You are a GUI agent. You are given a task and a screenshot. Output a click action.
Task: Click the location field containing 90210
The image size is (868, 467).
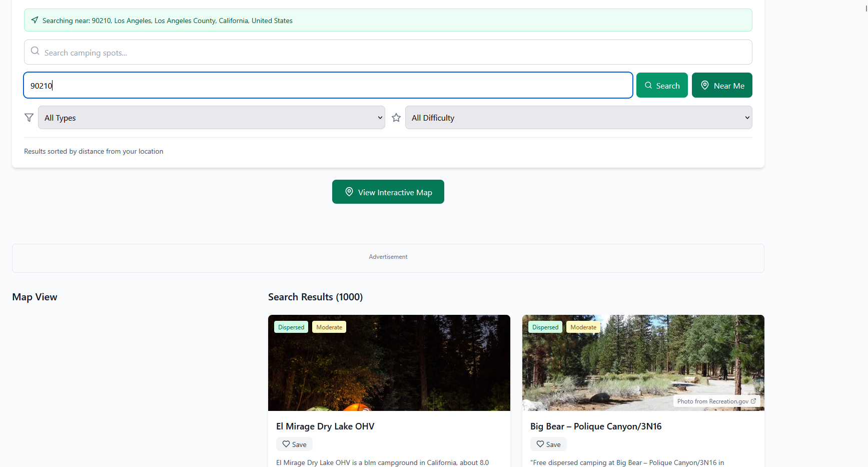[328, 85]
